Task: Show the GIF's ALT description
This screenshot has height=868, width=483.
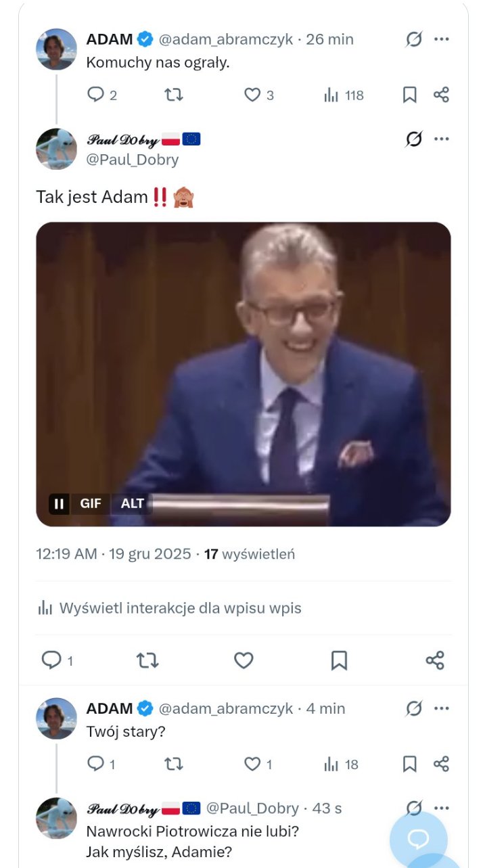Action: pos(133,503)
